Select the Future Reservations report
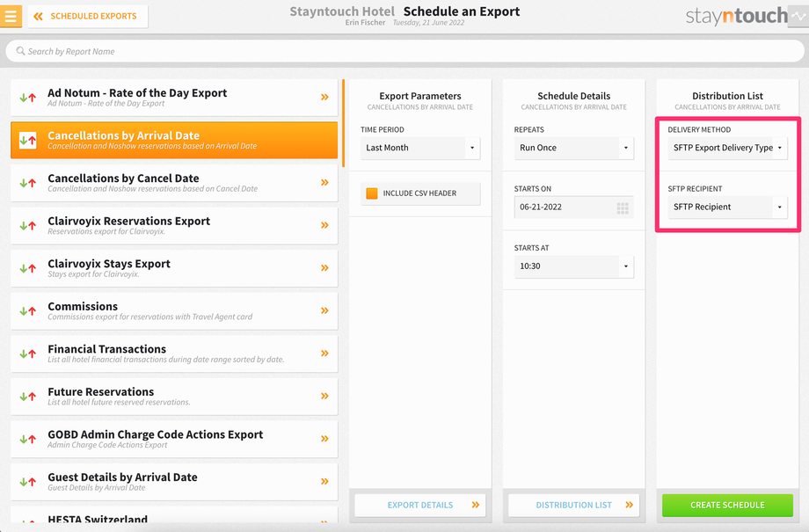This screenshot has height=532, width=809. click(174, 397)
